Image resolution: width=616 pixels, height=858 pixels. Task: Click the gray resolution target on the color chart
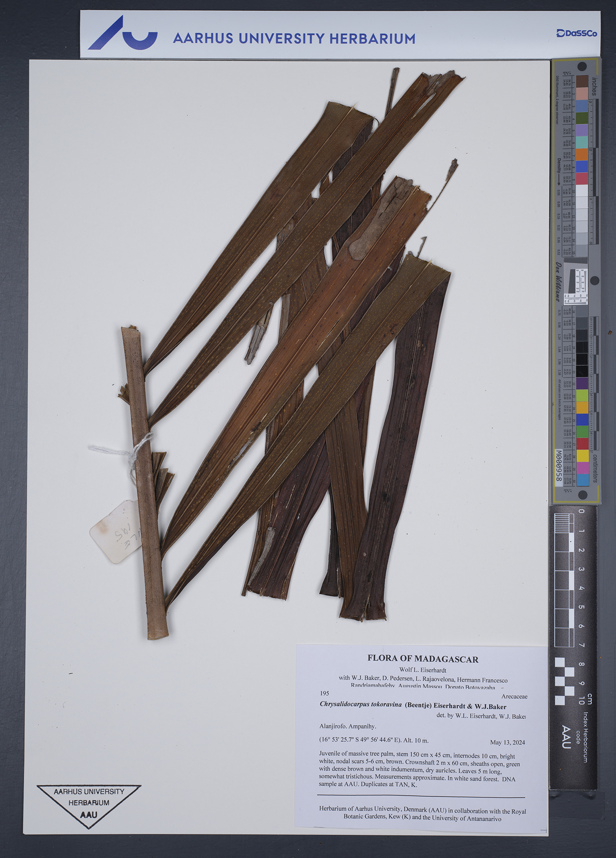click(x=576, y=286)
